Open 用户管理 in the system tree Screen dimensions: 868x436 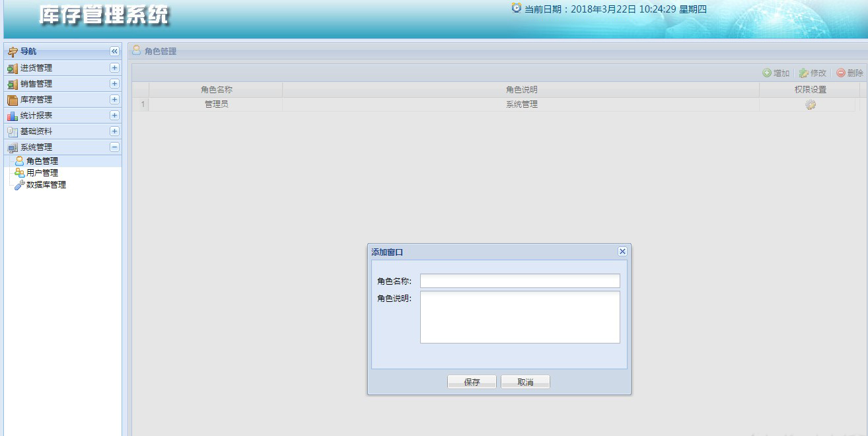pyautogui.click(x=42, y=173)
